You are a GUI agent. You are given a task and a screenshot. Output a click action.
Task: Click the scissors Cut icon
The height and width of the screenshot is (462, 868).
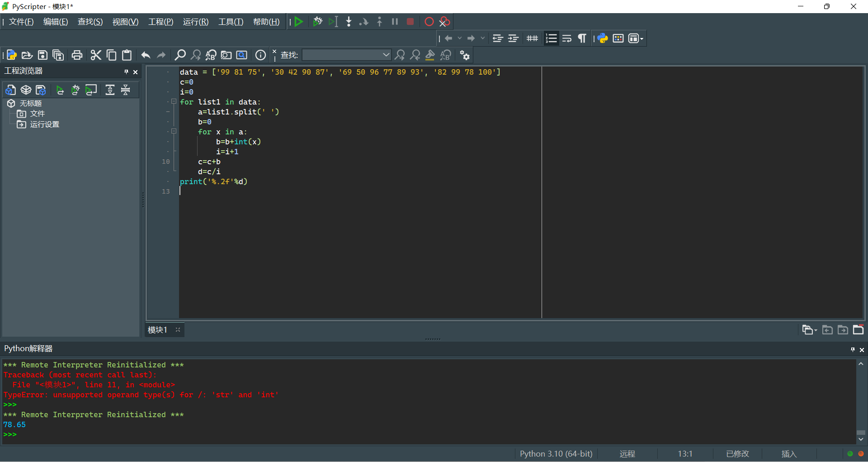(x=96, y=55)
